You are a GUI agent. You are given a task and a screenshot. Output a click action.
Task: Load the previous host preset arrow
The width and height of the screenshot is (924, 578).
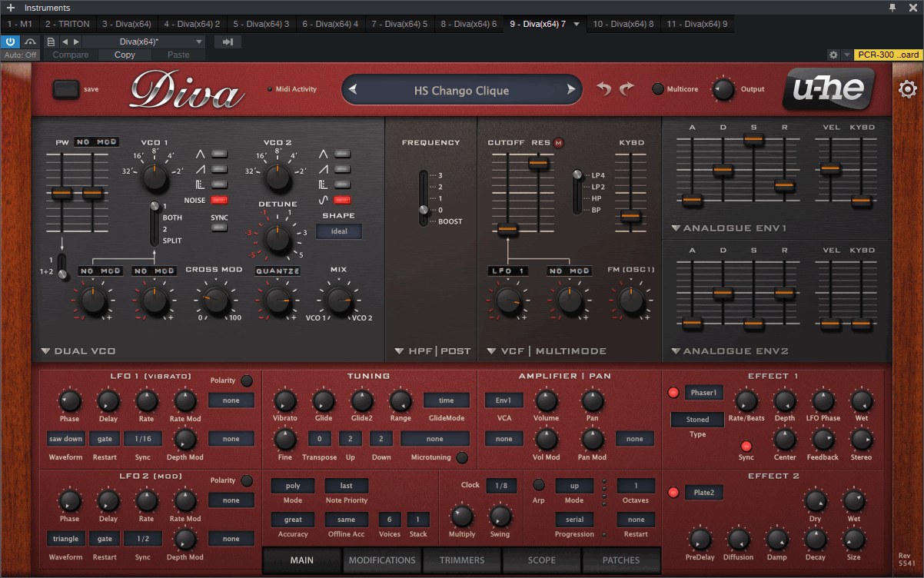click(65, 42)
